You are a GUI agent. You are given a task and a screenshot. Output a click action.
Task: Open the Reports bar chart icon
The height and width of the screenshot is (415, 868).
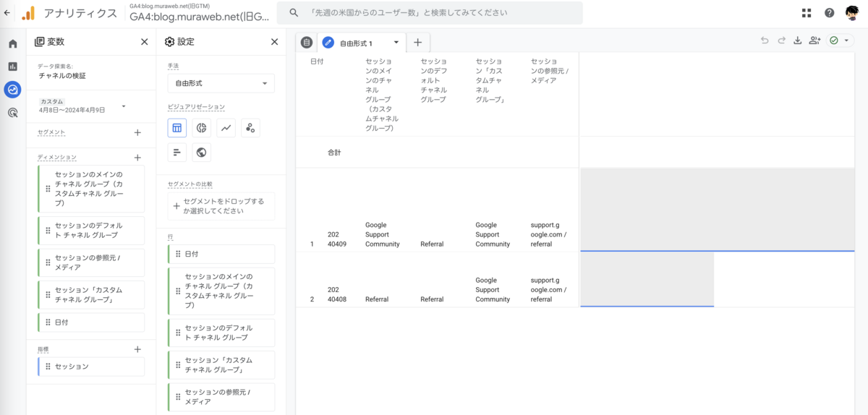point(12,67)
